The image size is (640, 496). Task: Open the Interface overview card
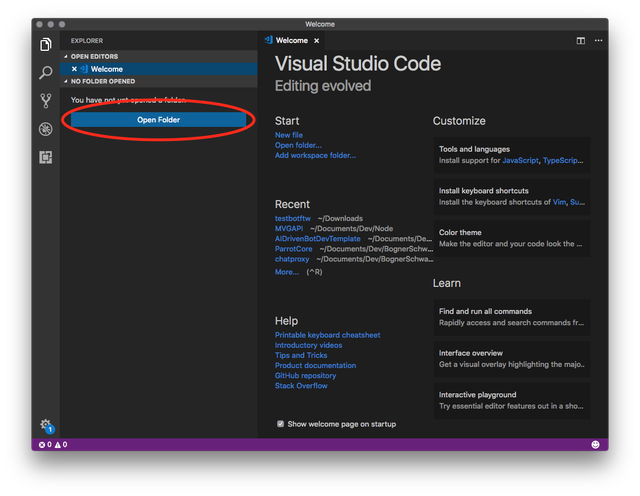tap(511, 358)
